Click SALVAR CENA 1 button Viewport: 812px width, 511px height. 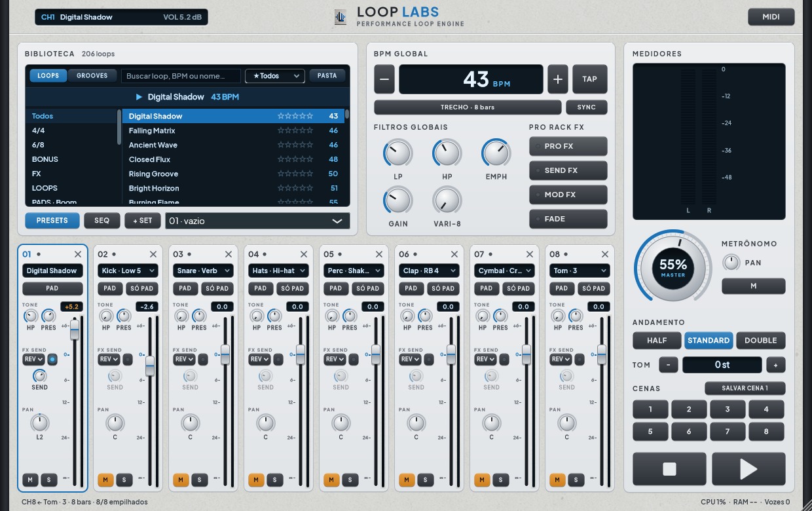(745, 388)
